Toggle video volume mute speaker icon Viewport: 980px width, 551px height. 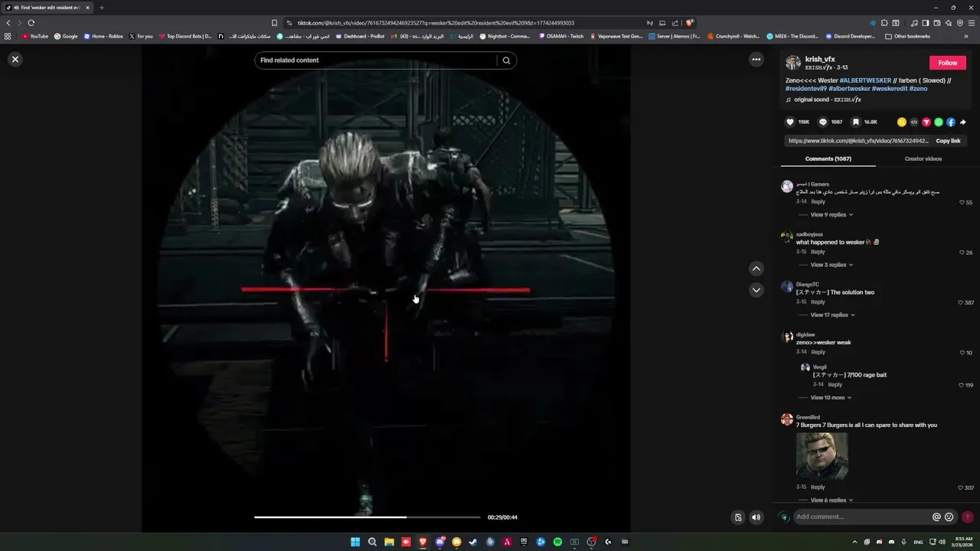(x=756, y=517)
